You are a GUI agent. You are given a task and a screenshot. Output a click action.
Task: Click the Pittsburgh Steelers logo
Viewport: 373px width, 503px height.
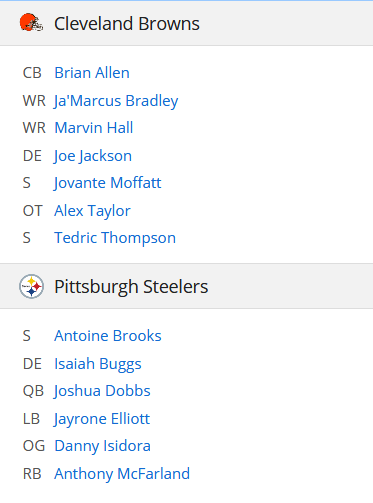(x=31, y=286)
